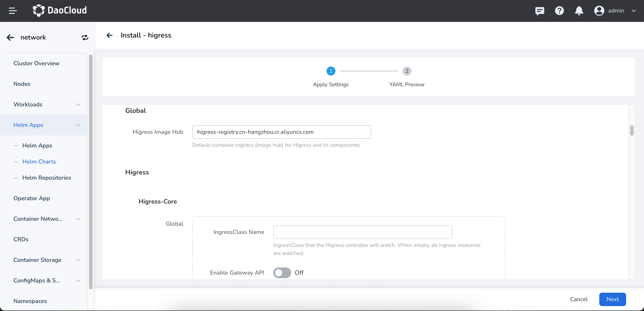Click the admin user avatar icon

tap(599, 11)
